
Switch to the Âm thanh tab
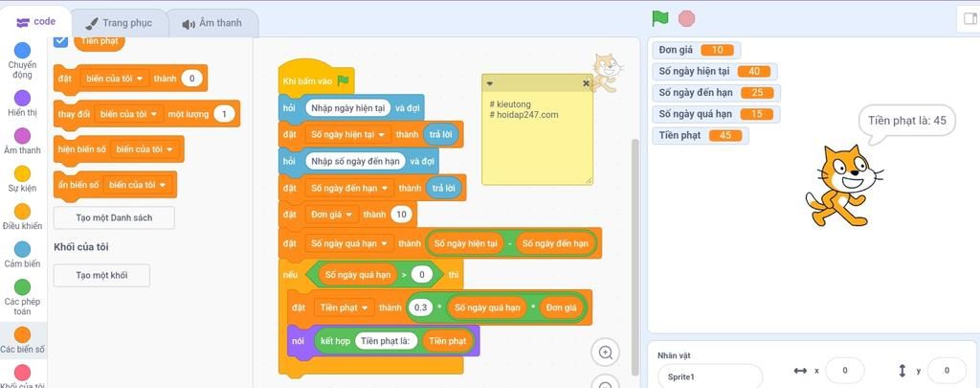coord(212,23)
